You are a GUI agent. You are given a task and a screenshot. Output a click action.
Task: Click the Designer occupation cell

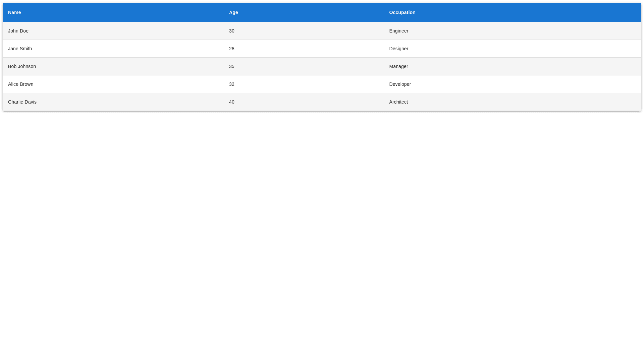398,49
